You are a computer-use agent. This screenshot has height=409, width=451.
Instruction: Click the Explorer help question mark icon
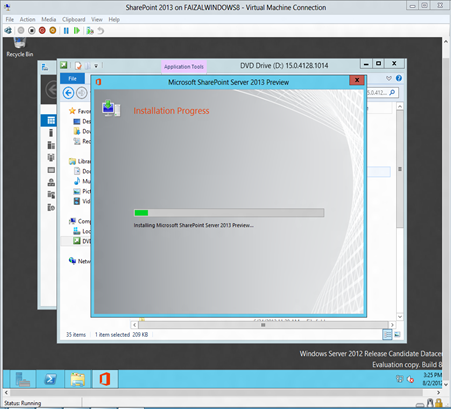(399, 78)
